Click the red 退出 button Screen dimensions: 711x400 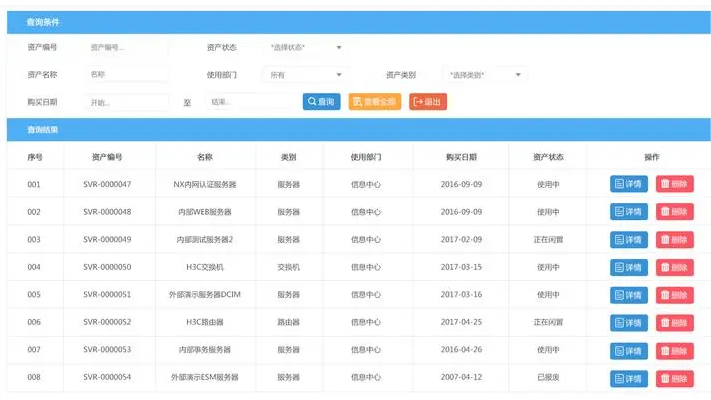coord(427,102)
